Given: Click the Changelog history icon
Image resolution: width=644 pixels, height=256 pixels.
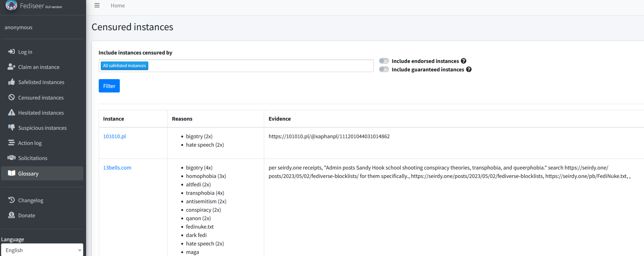Looking at the screenshot, I should pos(12,200).
